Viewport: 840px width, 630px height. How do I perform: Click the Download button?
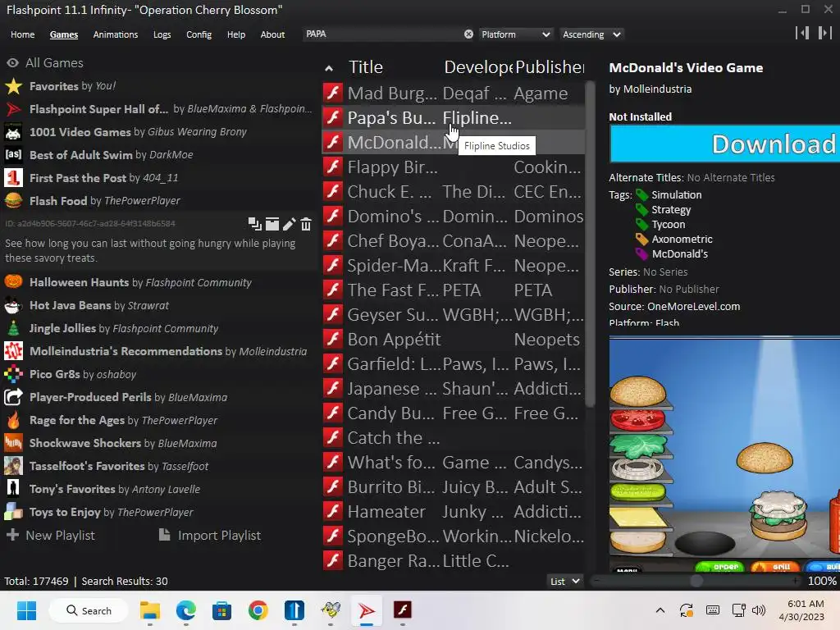click(x=725, y=144)
